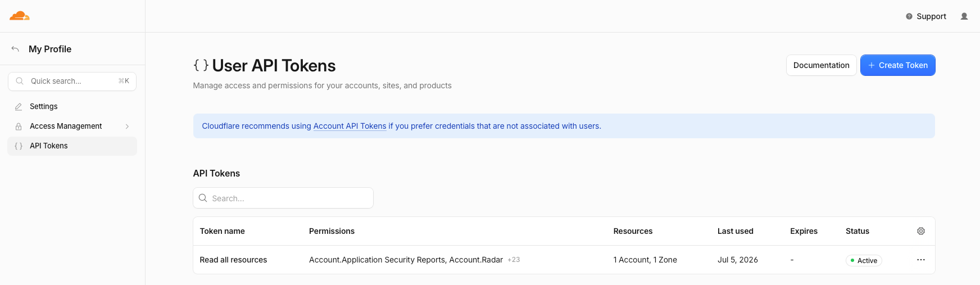The width and height of the screenshot is (980, 285).
Task: Click the Create Token button
Action: point(898,65)
